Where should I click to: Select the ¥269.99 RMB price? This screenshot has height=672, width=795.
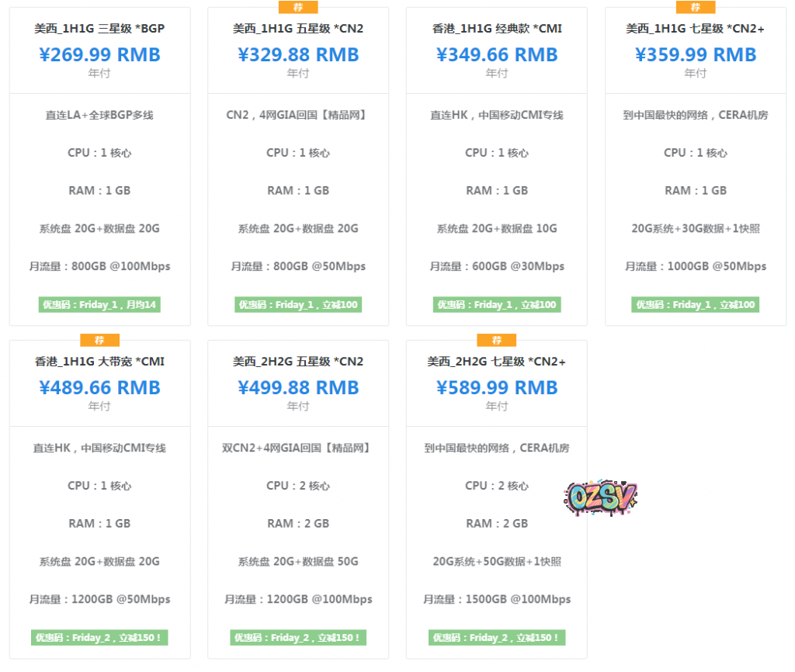(100, 55)
